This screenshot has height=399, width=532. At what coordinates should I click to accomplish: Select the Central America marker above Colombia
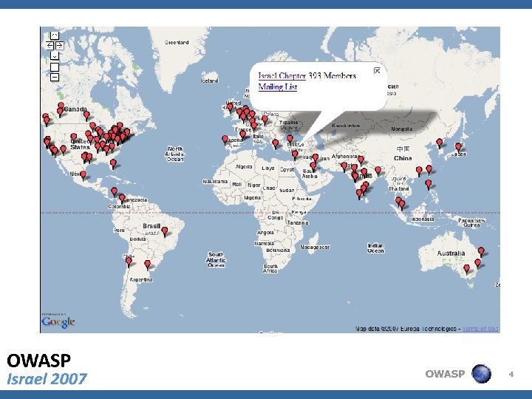115,191
